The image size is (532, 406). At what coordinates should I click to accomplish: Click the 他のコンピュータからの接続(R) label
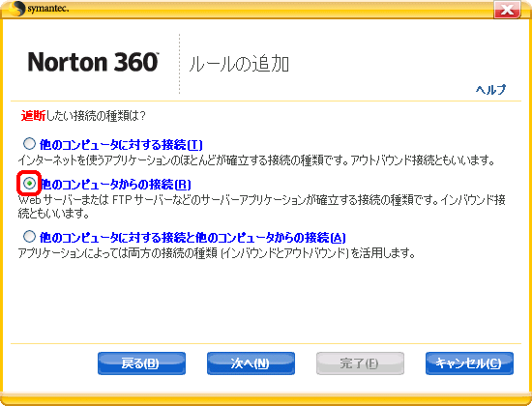click(115, 185)
